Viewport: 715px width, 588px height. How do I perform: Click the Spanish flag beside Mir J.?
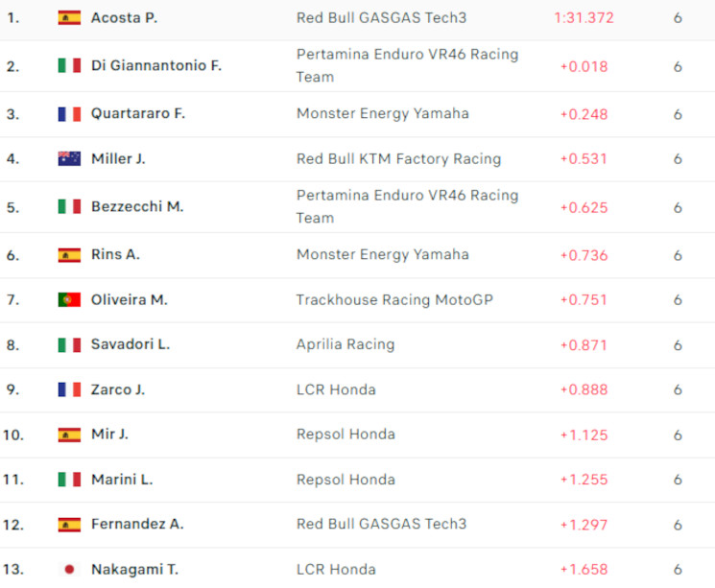[x=69, y=435]
